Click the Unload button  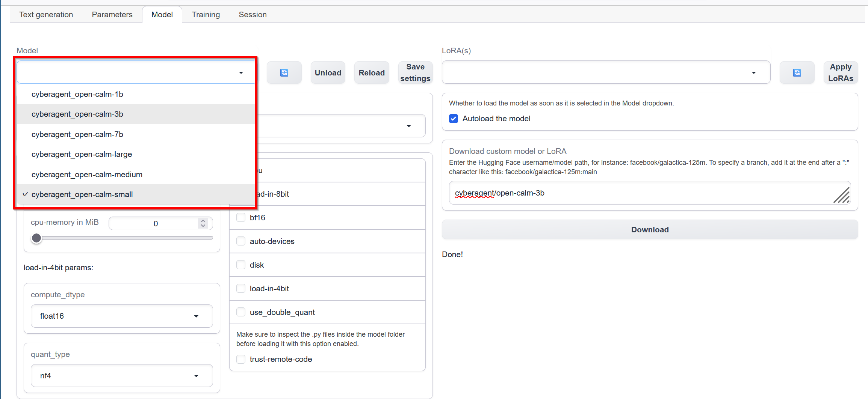point(328,72)
